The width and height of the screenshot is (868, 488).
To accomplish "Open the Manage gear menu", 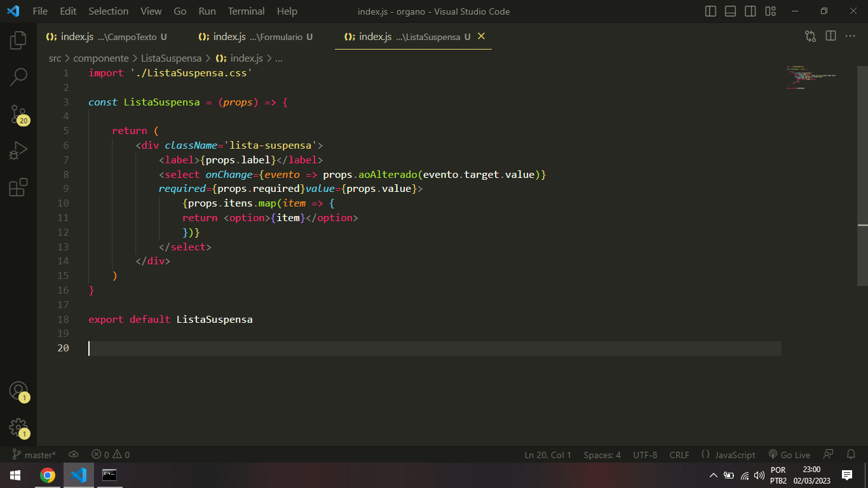I will 18,428.
